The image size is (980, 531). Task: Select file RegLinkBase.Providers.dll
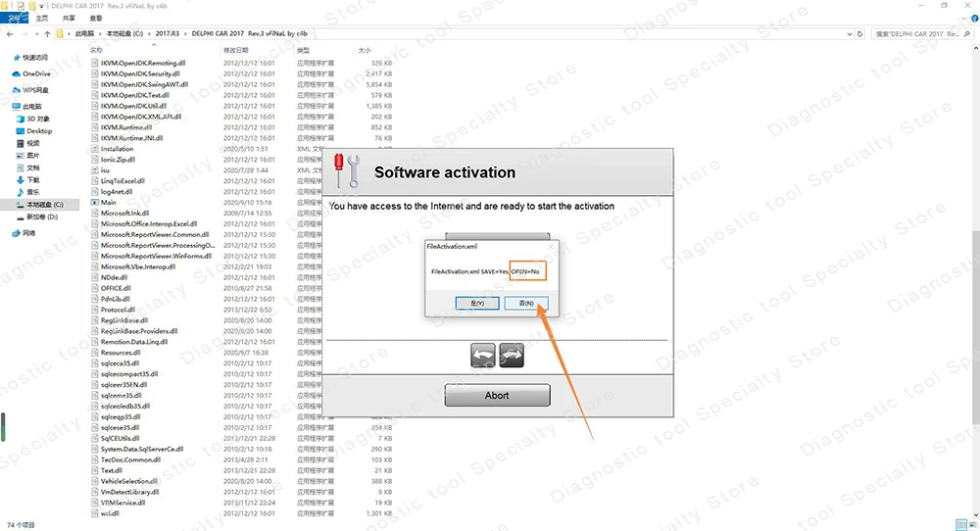[139, 331]
